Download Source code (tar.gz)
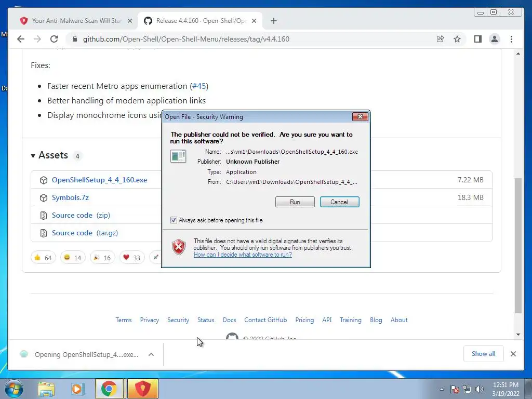Viewport: 532px width, 399px height. coord(85,233)
